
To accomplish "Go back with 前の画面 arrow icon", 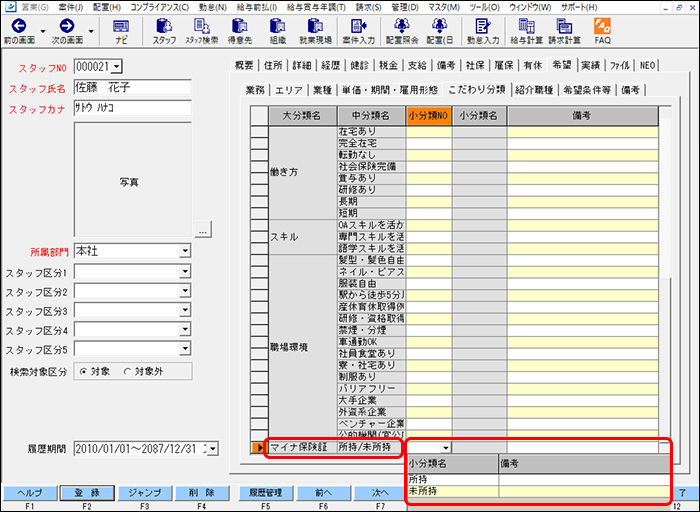I will (x=19, y=26).
